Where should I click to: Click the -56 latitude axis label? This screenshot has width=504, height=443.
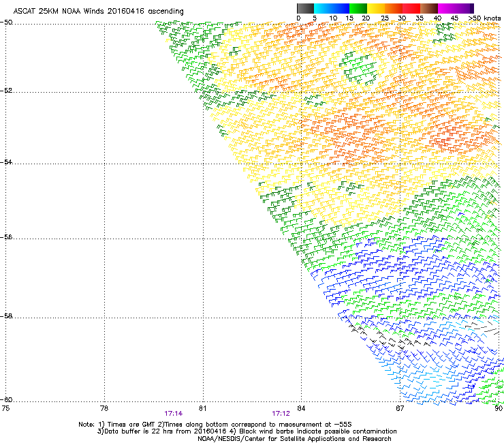[x=6, y=236]
